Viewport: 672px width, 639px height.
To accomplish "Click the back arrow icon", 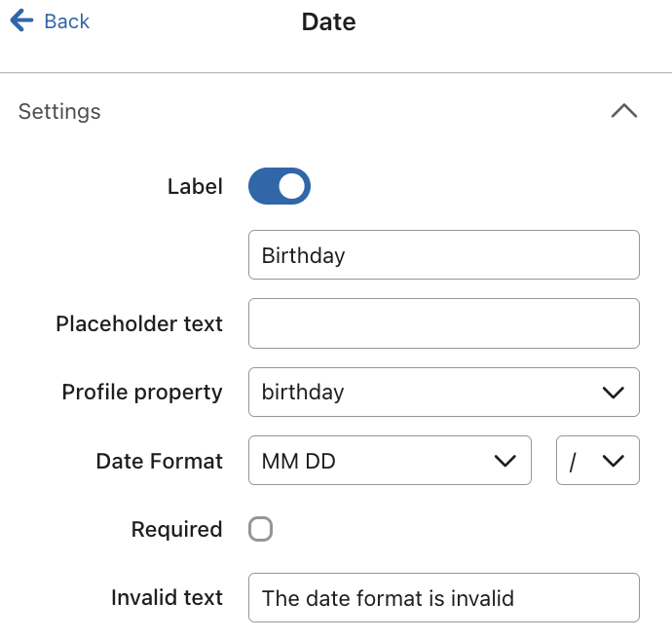I will pyautogui.click(x=21, y=21).
